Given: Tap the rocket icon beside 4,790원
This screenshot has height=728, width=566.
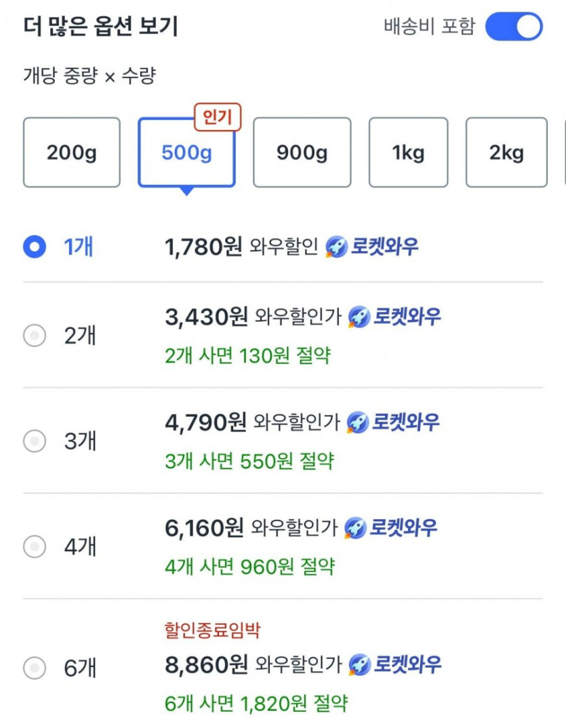Looking at the screenshot, I should coord(357,423).
